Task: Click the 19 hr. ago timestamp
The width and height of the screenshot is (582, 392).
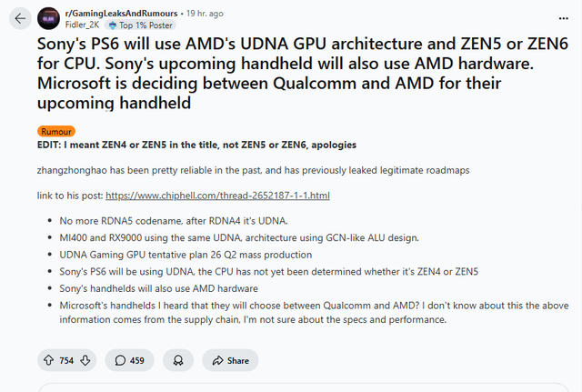Action: pyautogui.click(x=205, y=14)
